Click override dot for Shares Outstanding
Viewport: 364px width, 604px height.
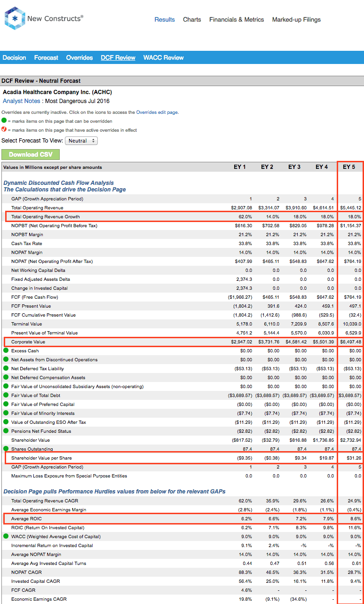click(6, 449)
